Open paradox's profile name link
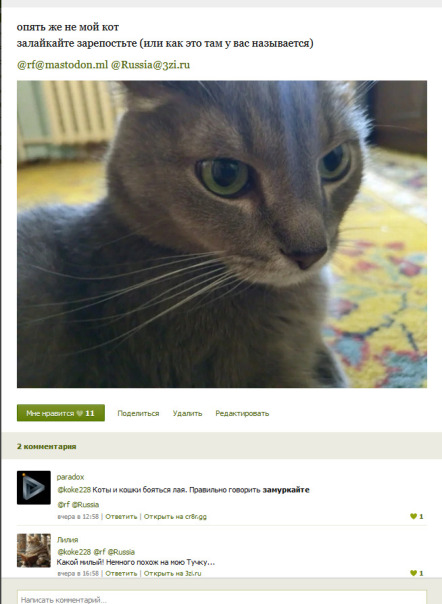Image resolution: width=442 pixels, height=604 pixels. click(70, 477)
